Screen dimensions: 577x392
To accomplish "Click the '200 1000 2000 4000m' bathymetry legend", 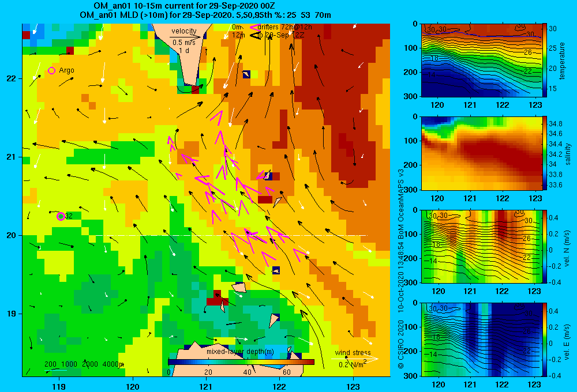I will coord(84,364).
